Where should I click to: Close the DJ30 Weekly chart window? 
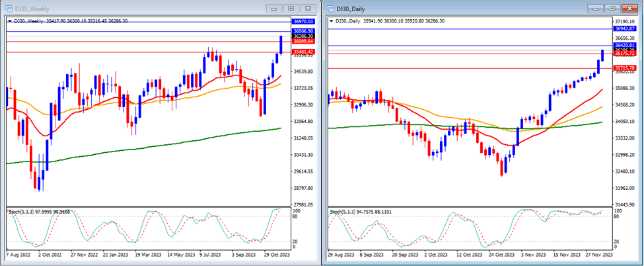tap(308, 8)
